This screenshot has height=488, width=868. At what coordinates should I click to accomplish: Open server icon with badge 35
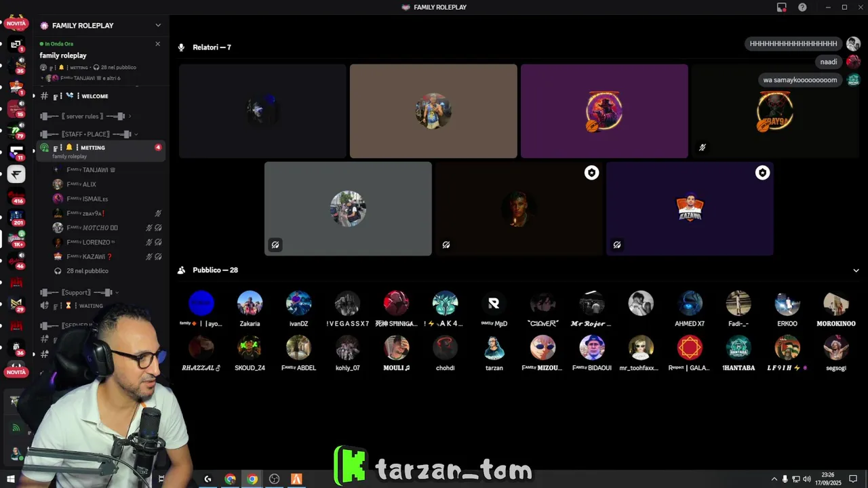(x=17, y=66)
